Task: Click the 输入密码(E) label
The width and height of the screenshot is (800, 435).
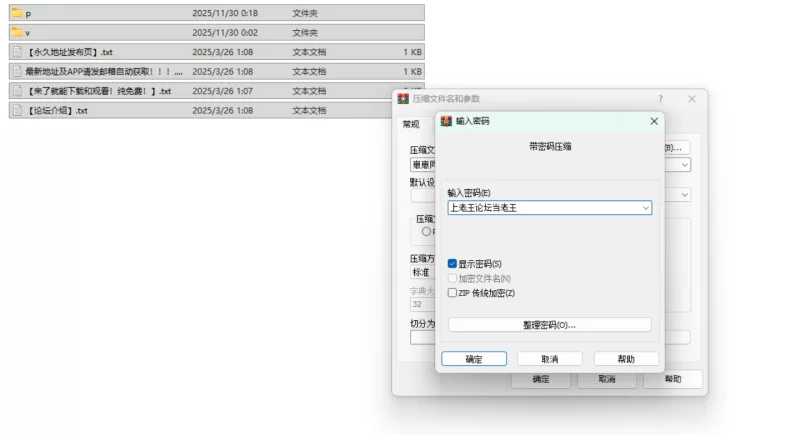Action: (x=469, y=193)
